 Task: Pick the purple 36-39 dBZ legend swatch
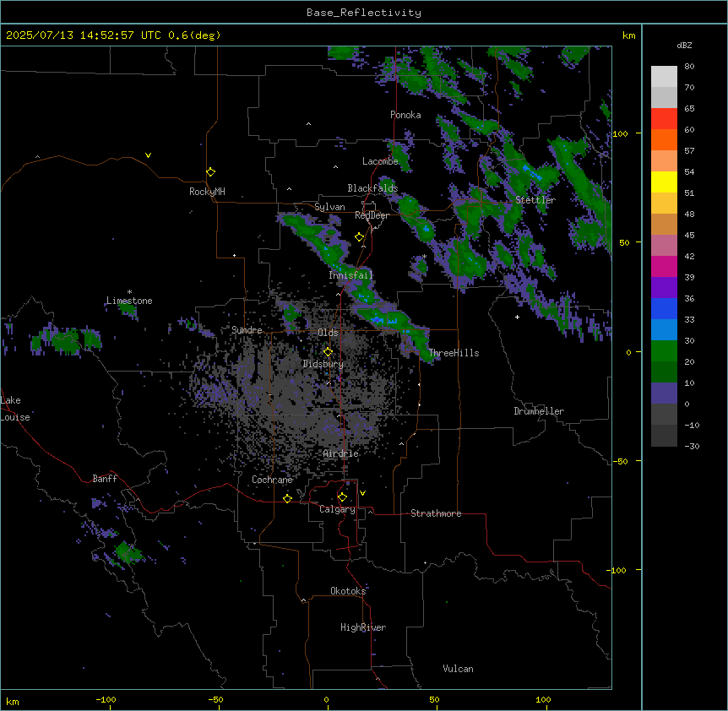(664, 288)
